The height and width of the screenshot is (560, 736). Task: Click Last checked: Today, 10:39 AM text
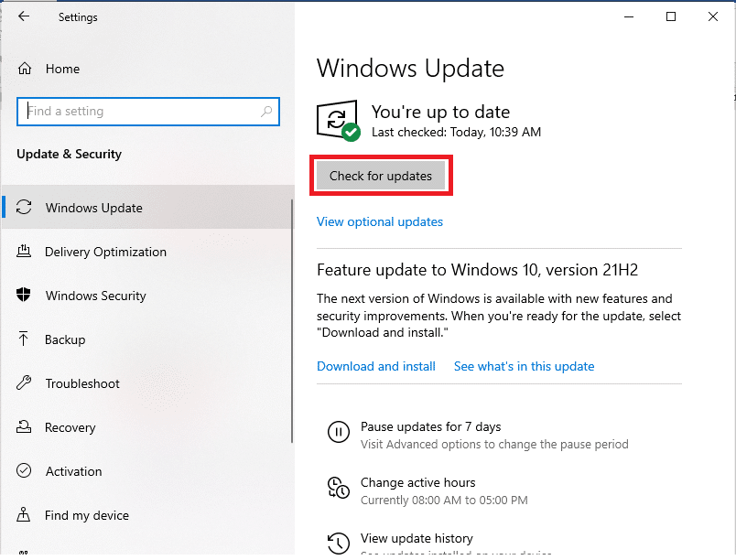point(456,133)
